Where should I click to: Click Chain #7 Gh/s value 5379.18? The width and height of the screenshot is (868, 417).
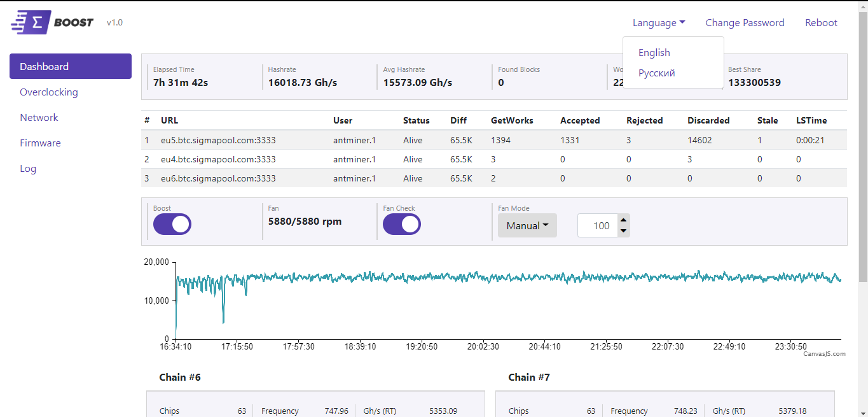tap(792, 411)
